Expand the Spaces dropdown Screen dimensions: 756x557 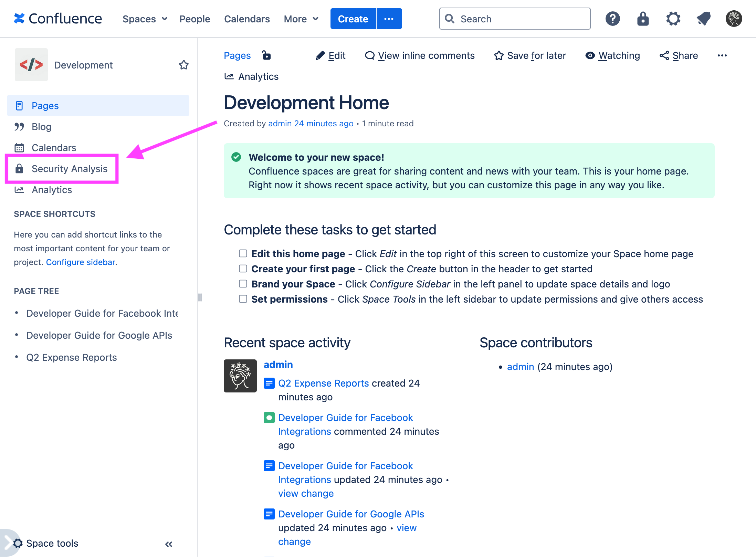pyautogui.click(x=144, y=19)
